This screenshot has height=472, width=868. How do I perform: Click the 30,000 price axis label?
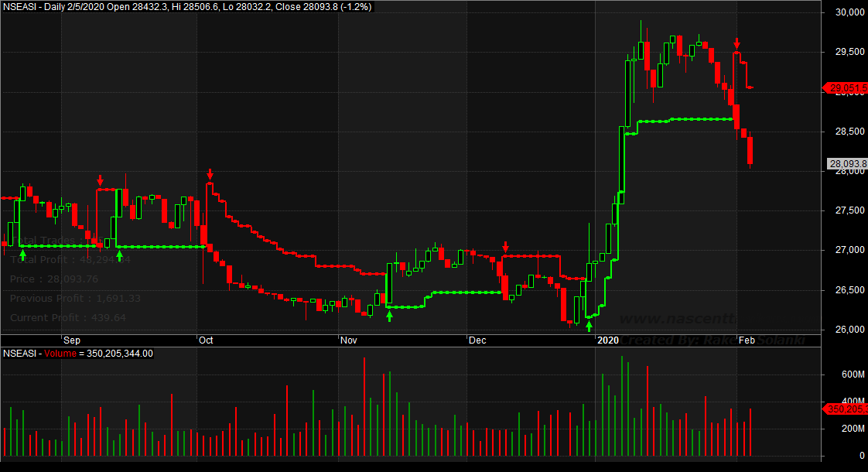[x=849, y=12]
